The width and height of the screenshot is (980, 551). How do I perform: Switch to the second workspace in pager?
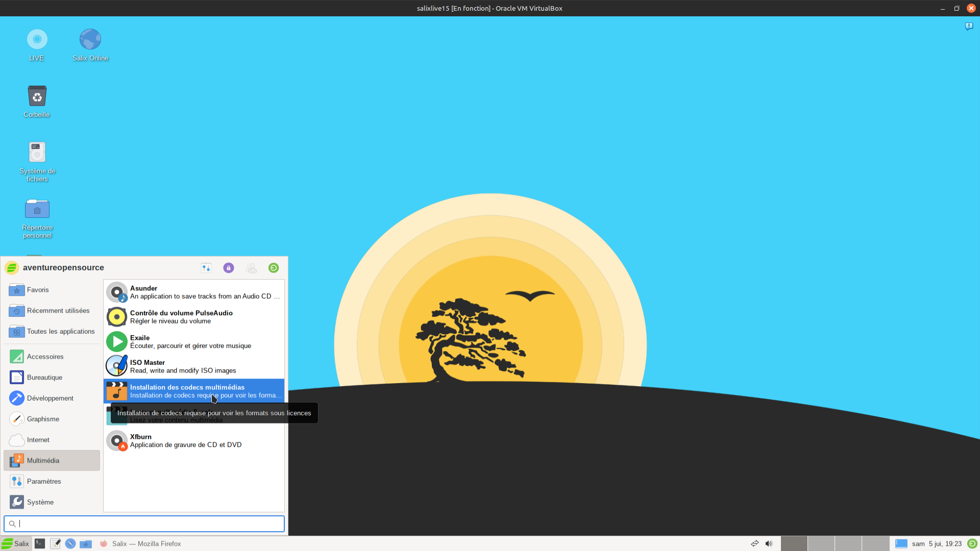[x=821, y=544]
